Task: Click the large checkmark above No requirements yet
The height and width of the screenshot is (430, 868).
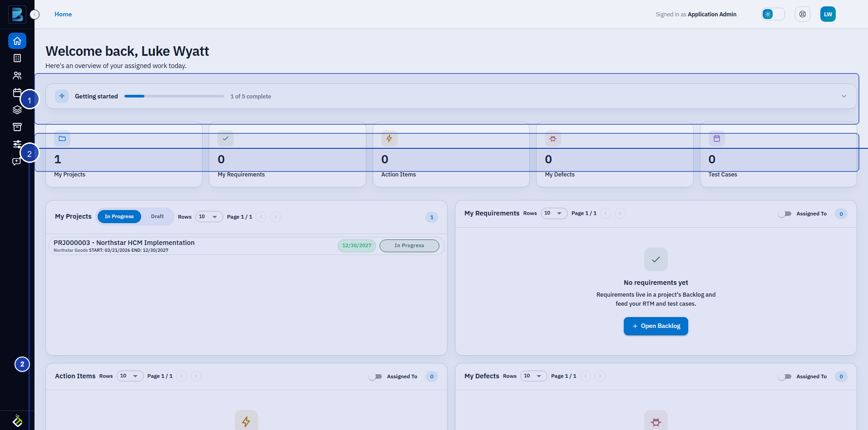Action: [656, 259]
